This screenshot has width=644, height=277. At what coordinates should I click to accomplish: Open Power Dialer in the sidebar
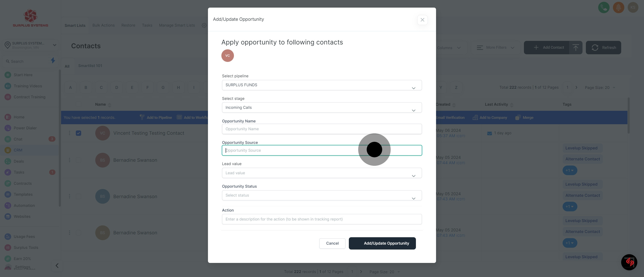(25, 128)
